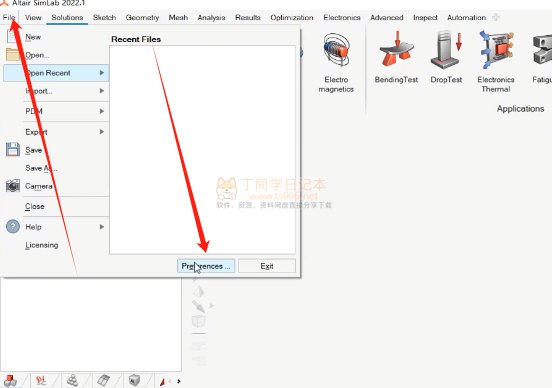Image resolution: width=552 pixels, height=388 pixels.
Task: Choose New in the File menu
Action: tap(33, 37)
